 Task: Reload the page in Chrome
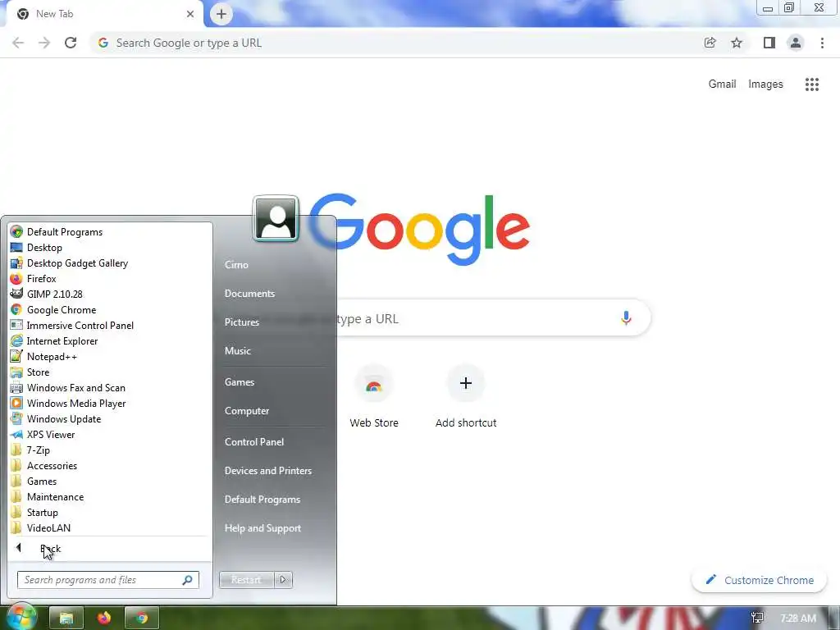[x=71, y=43]
